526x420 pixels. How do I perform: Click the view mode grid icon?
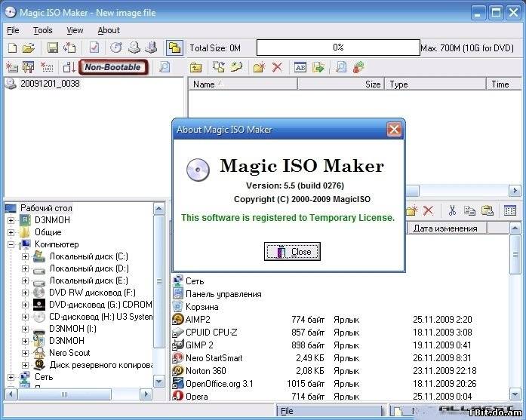pos(510,210)
